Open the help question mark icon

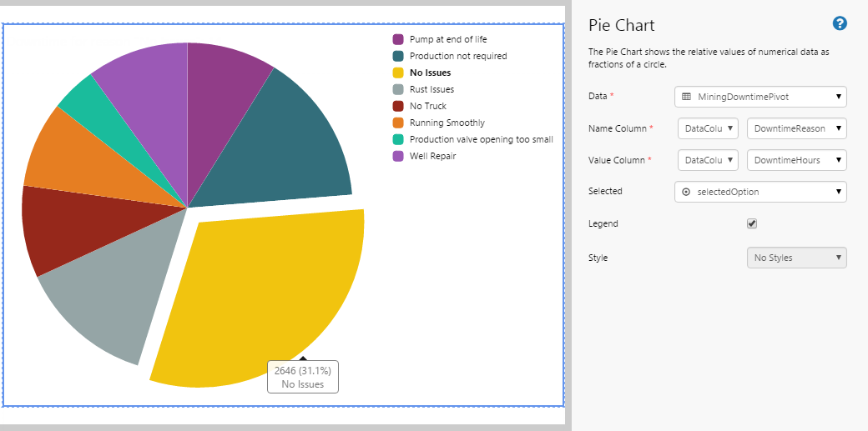[840, 23]
